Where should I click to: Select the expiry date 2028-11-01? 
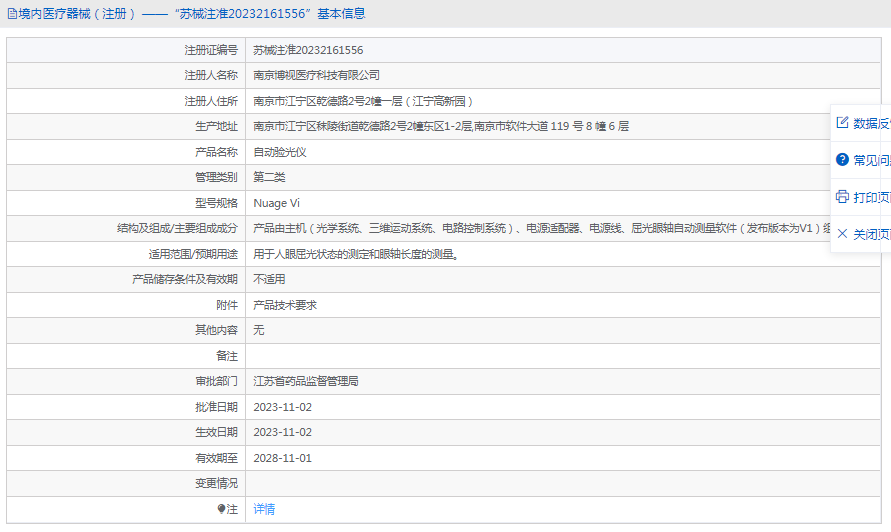[282, 458]
